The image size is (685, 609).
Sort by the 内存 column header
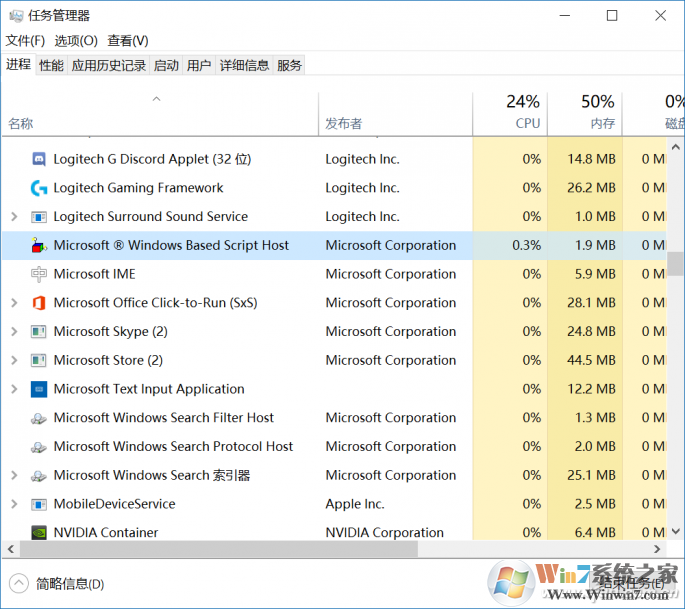[x=585, y=114]
